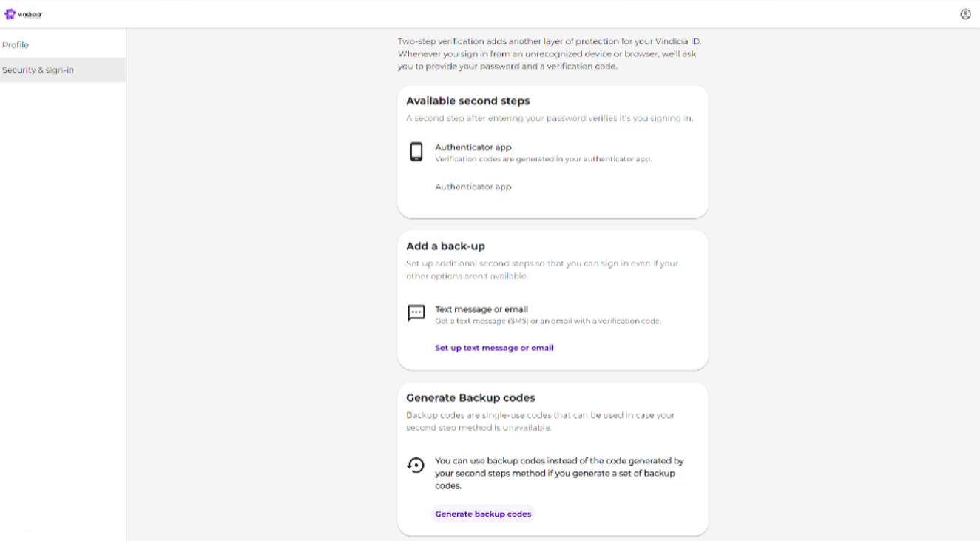Click the Add a back-up heading
This screenshot has height=541, width=980.
pyautogui.click(x=445, y=246)
